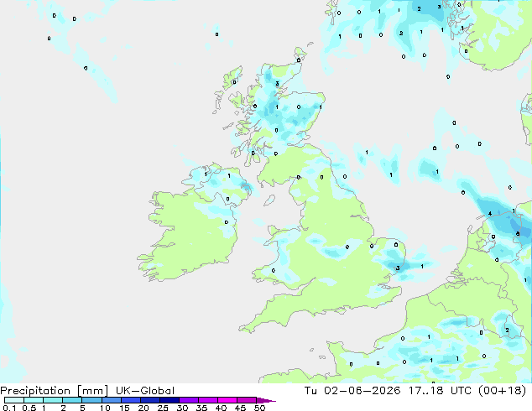Click the '35' legend tick label
The height and width of the screenshot is (411, 532).
(201, 408)
